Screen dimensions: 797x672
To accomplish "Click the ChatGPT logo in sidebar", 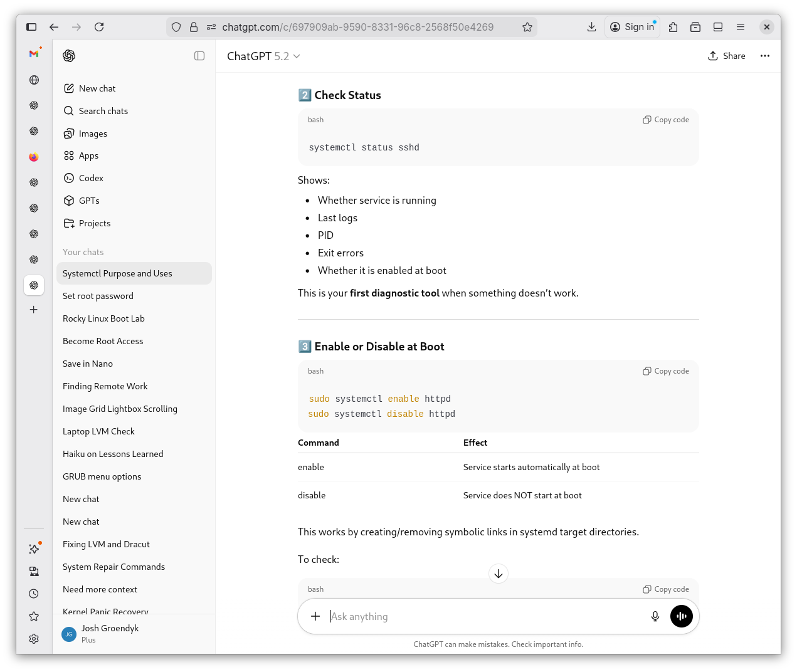I will coord(69,56).
